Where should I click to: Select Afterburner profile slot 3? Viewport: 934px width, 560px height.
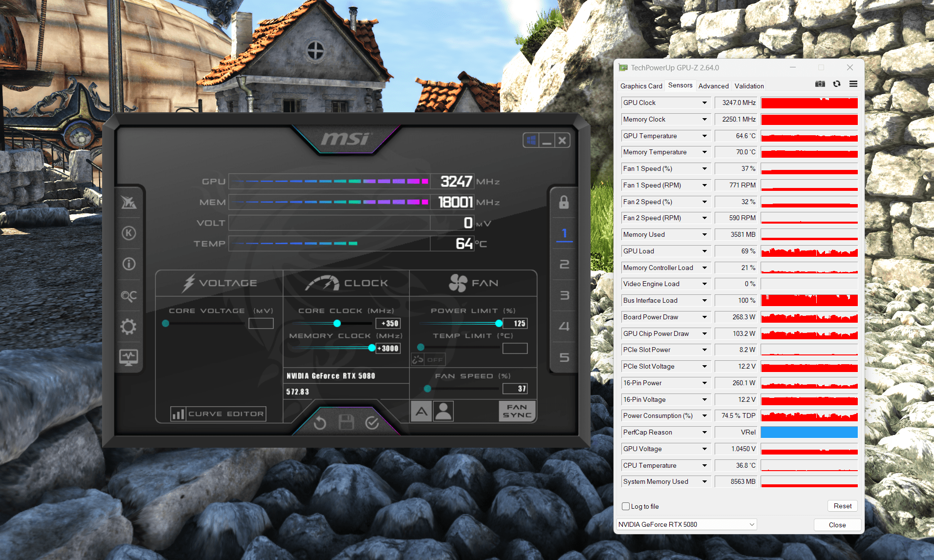point(564,295)
